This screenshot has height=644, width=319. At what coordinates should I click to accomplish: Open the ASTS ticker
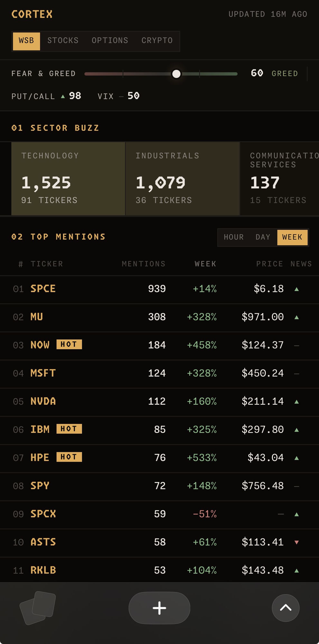point(43,542)
